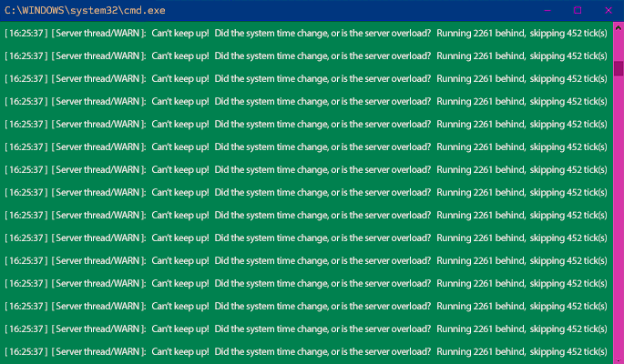
Task: Click "Can't keep up!" in the second log line
Action: [180, 56]
